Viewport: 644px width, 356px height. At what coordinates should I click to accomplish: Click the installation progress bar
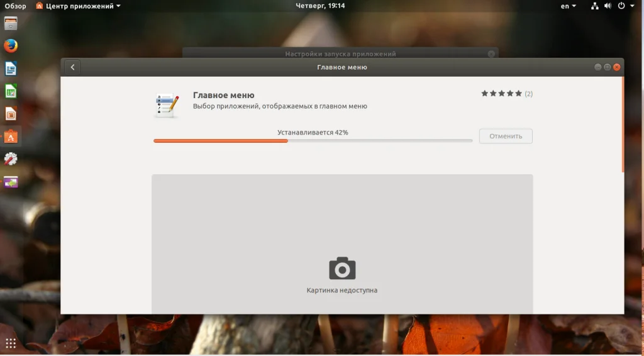click(313, 141)
